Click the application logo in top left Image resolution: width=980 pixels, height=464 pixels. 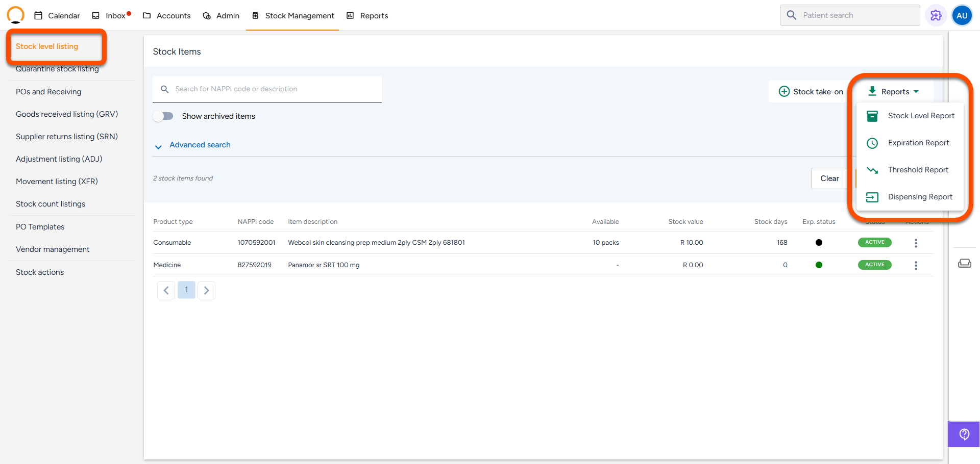pos(15,15)
